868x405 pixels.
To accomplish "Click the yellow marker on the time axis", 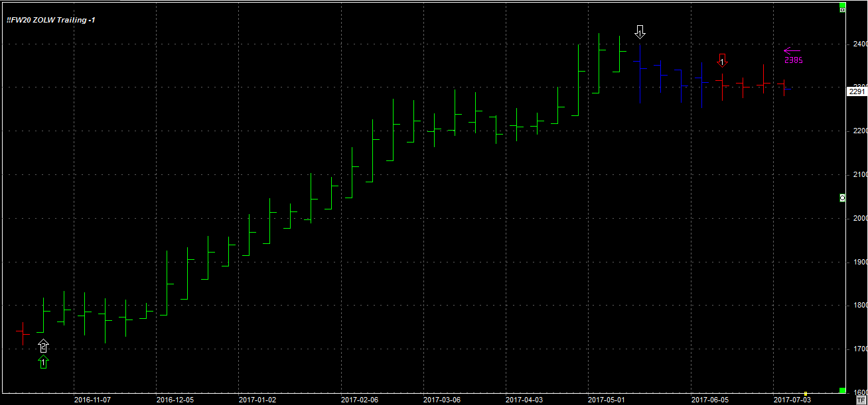I will point(806,394).
